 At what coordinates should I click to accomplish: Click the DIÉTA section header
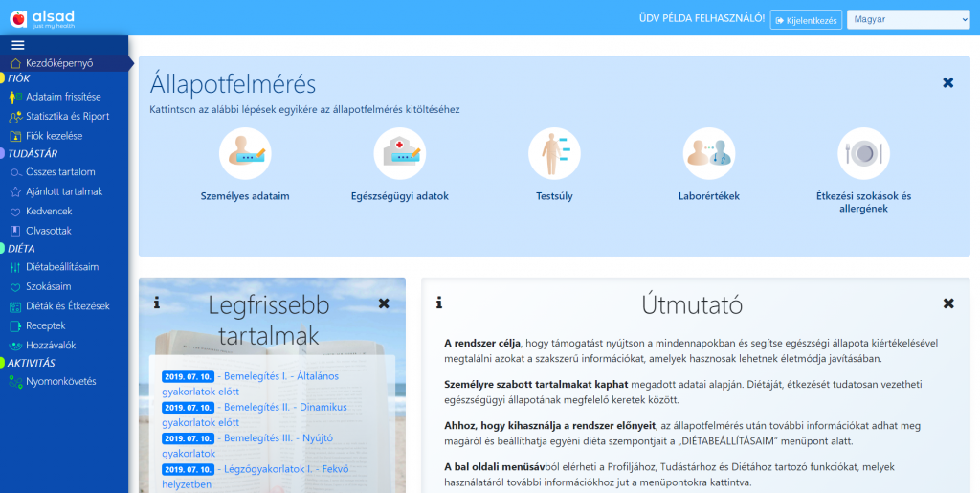pos(21,249)
